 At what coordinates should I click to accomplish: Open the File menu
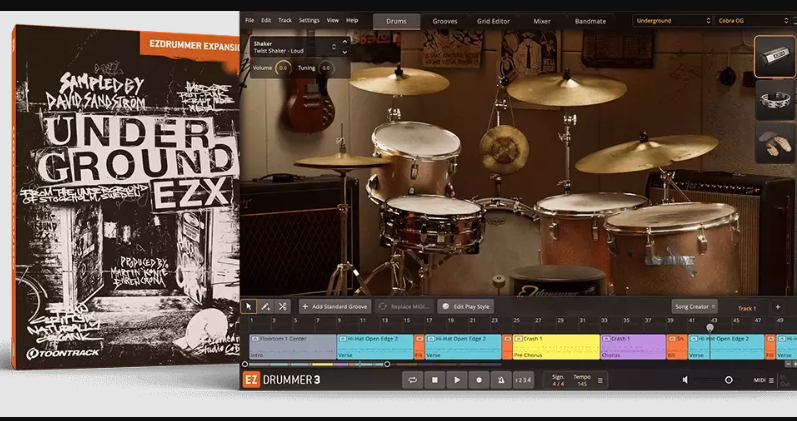[x=250, y=20]
